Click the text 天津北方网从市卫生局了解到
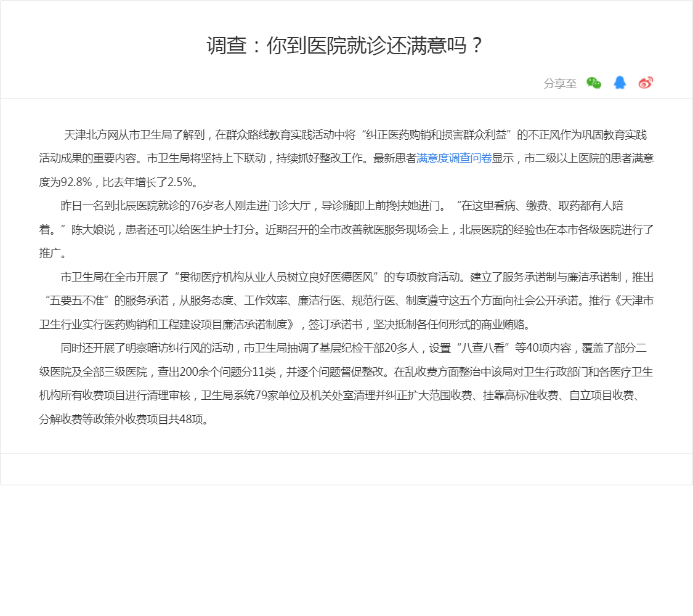 (x=134, y=135)
